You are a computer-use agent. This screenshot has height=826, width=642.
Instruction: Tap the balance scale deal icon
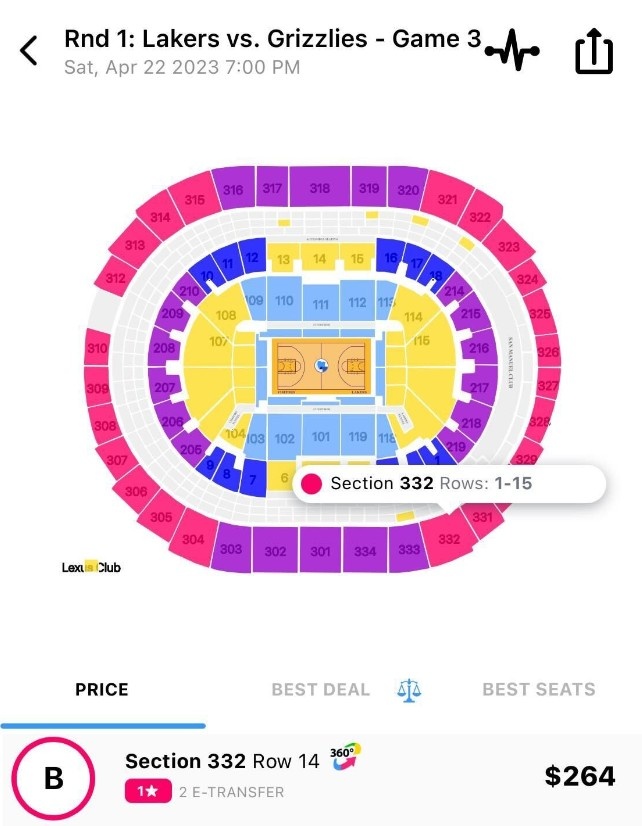409,689
